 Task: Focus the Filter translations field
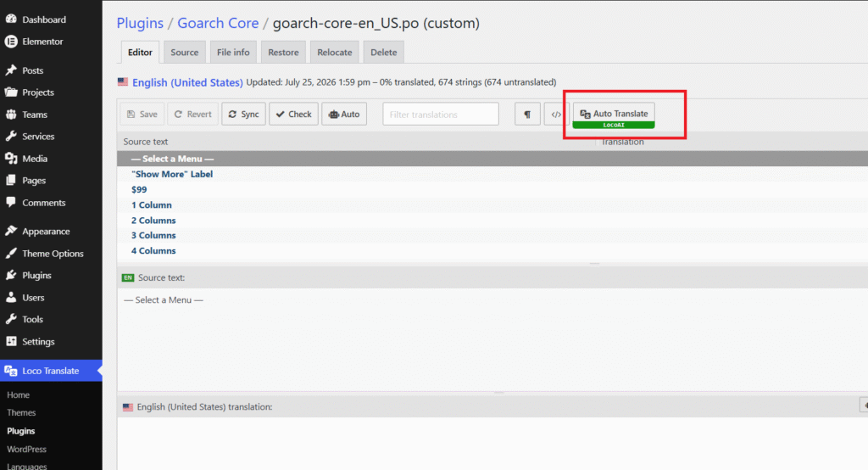[441, 115]
